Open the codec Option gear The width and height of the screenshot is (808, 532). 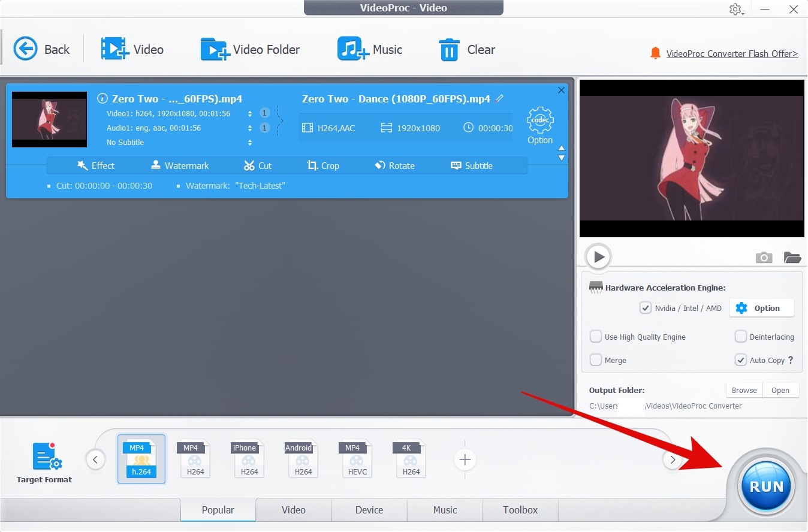[539, 125]
